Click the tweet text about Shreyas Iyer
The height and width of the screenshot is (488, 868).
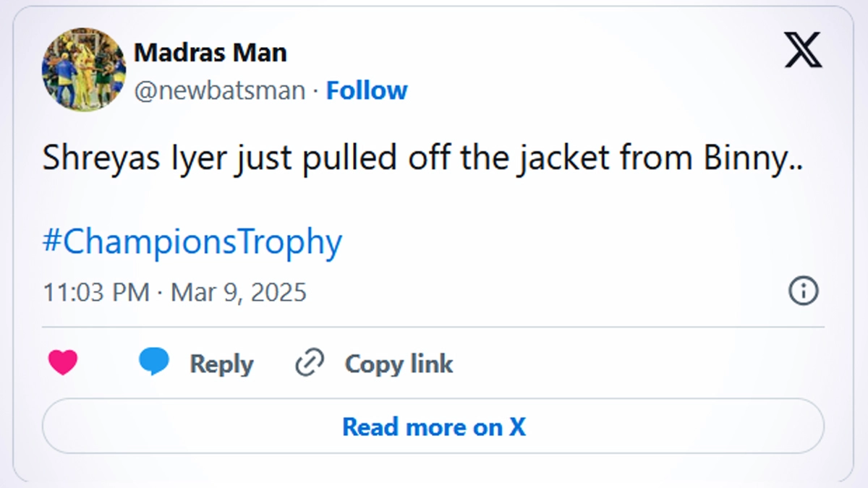(422, 159)
